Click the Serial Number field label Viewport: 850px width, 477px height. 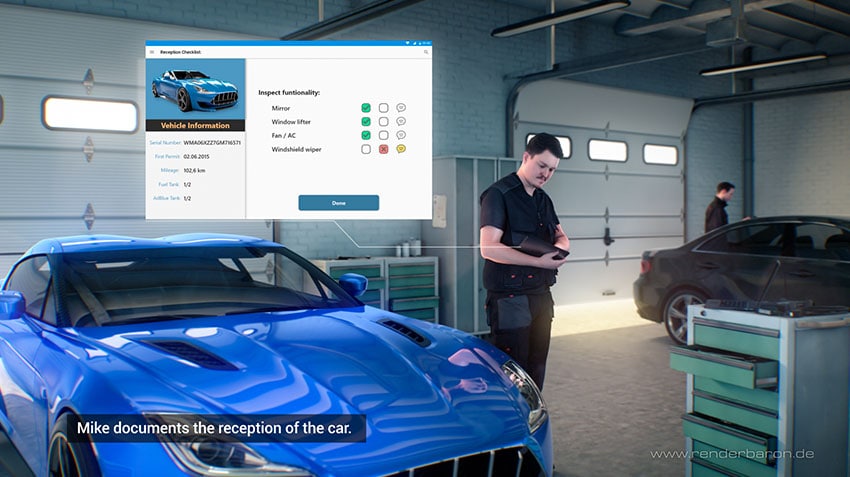point(165,143)
